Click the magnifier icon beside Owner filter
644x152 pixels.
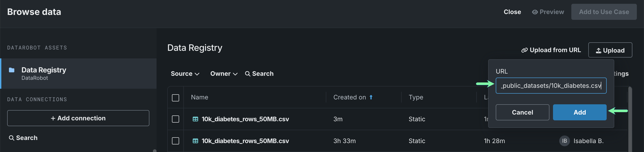[247, 74]
